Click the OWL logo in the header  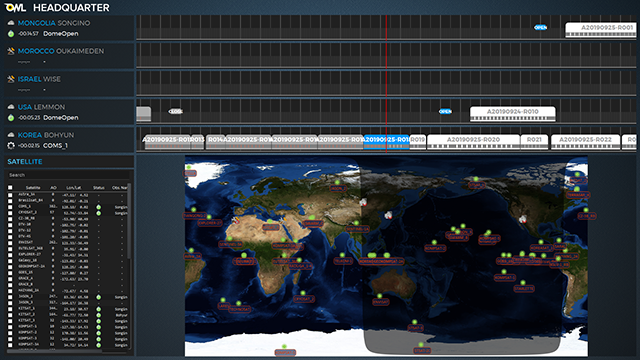point(15,7)
